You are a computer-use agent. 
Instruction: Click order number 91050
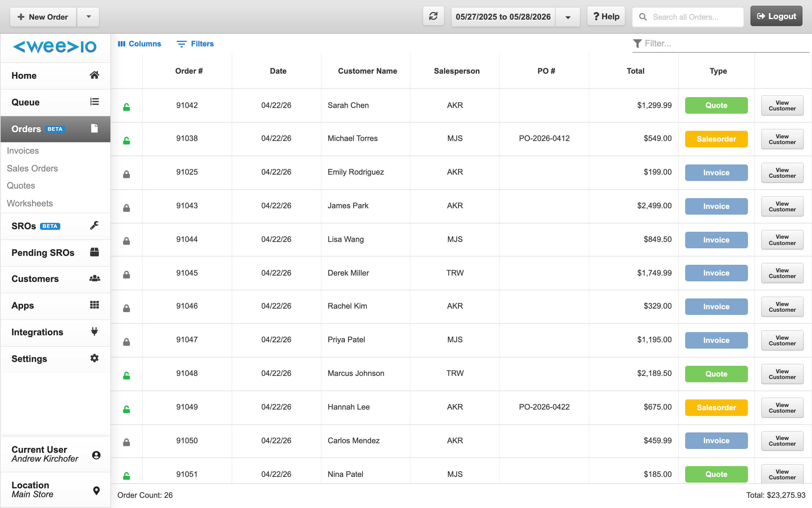pyautogui.click(x=187, y=440)
